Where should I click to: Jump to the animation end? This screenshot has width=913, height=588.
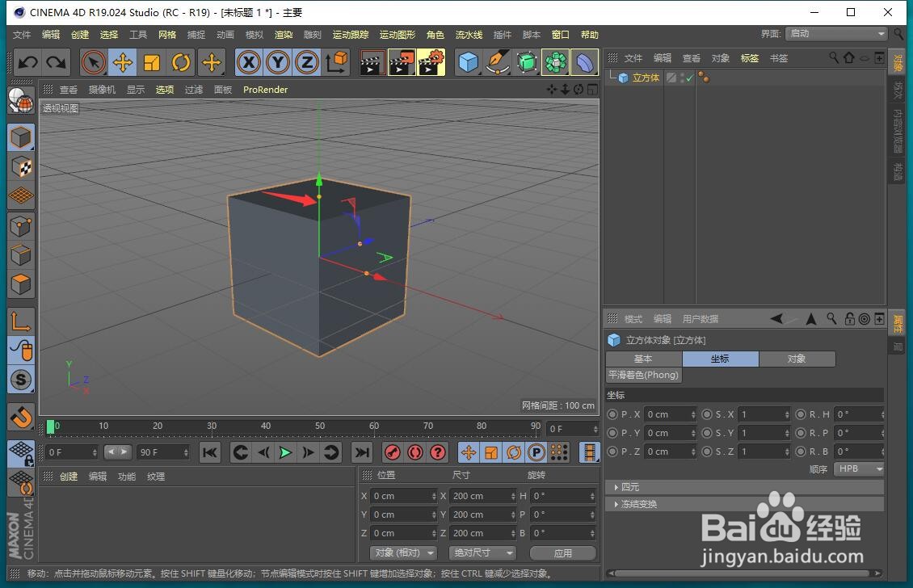click(362, 452)
